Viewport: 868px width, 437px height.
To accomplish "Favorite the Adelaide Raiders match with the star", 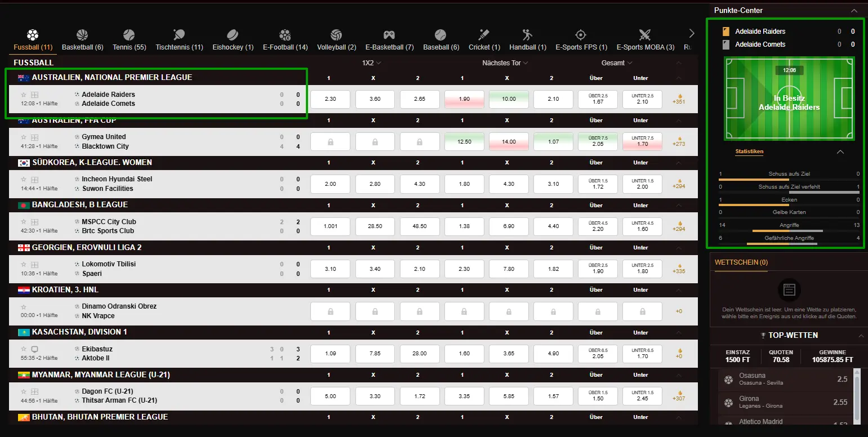I will [24, 95].
